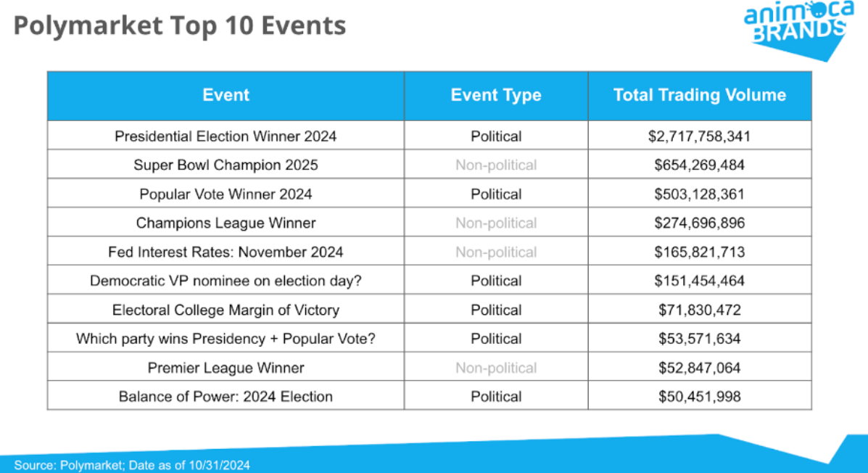Select Electoral College Margin of Victory

226,310
